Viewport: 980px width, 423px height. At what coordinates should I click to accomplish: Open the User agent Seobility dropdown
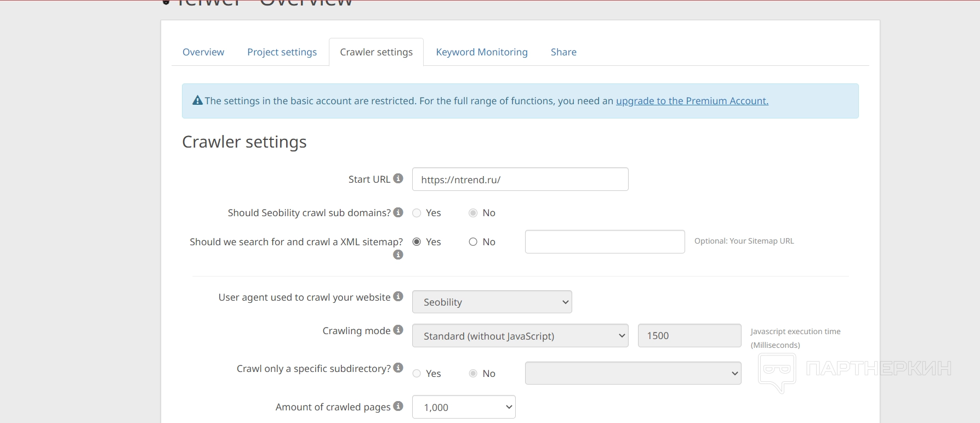tap(492, 302)
